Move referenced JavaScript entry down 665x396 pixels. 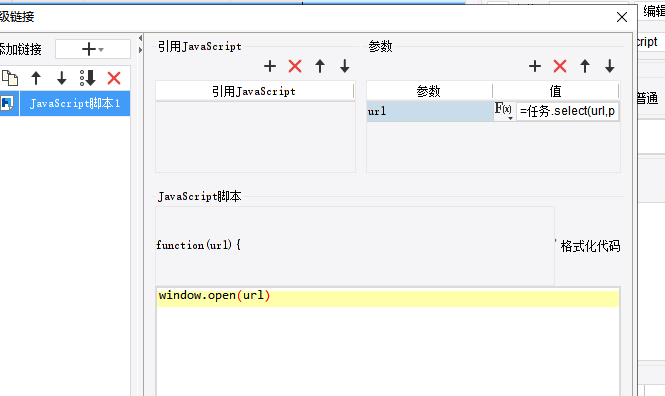click(x=345, y=66)
